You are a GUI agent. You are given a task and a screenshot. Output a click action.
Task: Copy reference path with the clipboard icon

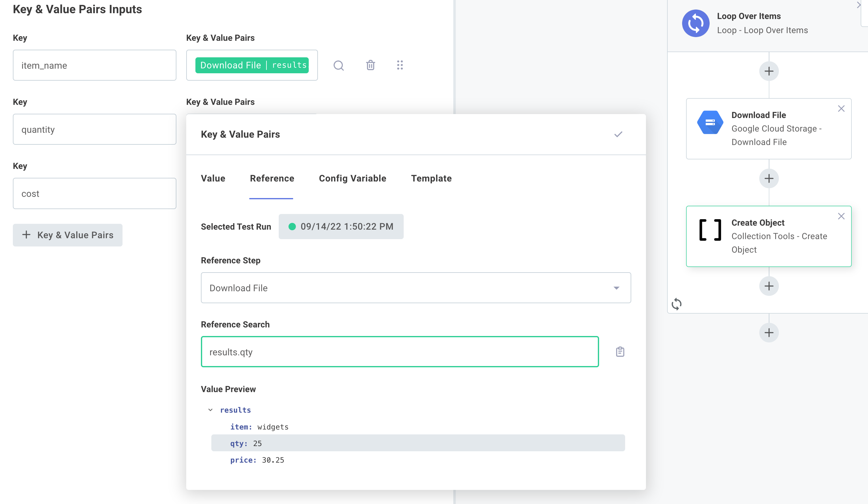point(620,352)
